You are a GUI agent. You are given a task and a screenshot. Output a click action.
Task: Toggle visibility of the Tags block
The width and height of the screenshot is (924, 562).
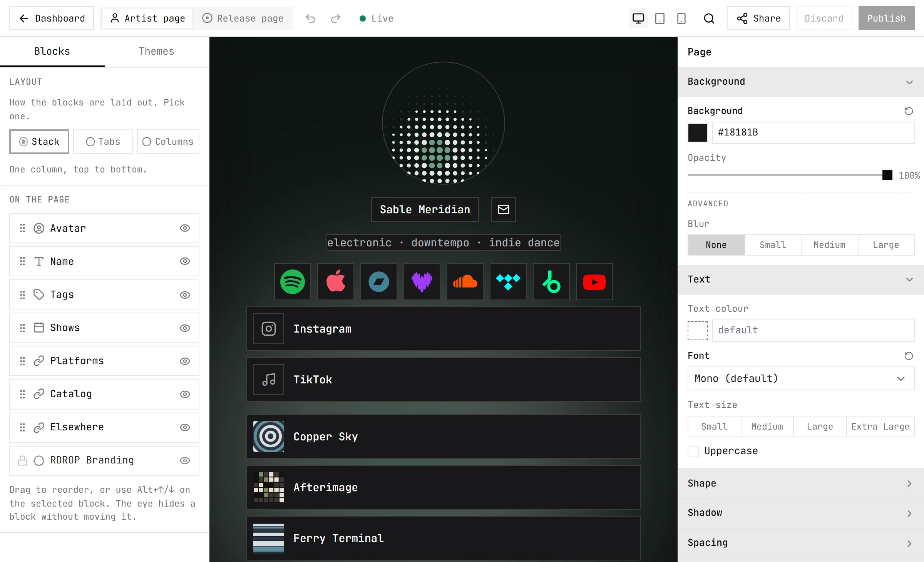pyautogui.click(x=185, y=295)
